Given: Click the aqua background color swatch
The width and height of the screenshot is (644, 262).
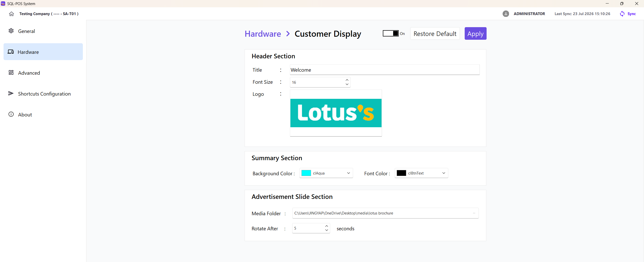Looking at the screenshot, I should pyautogui.click(x=306, y=173).
